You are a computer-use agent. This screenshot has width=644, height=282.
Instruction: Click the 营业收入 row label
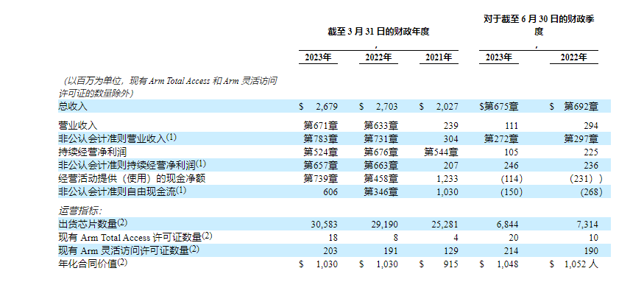(77, 125)
